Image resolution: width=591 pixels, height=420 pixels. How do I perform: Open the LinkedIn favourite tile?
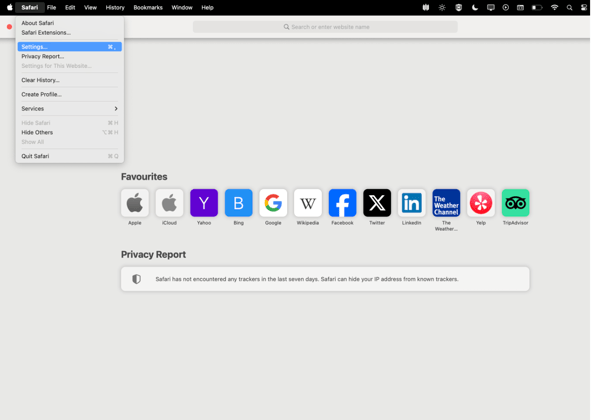coord(412,203)
